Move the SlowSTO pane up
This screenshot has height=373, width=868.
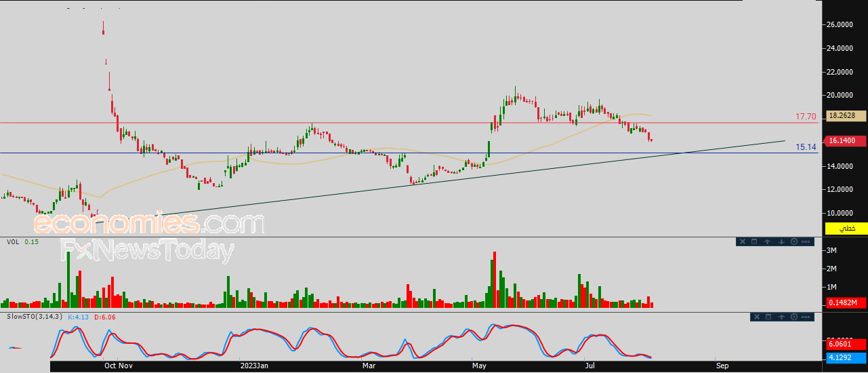click(x=781, y=317)
